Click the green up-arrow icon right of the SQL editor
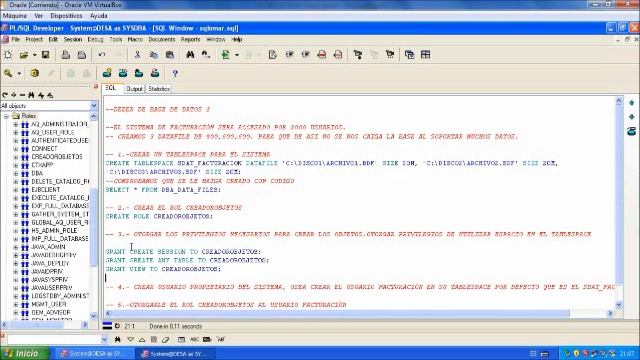The image size is (640, 360). point(631,103)
